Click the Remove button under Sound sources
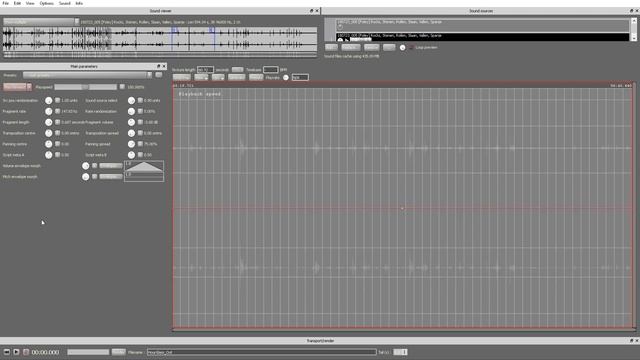 coord(371,47)
